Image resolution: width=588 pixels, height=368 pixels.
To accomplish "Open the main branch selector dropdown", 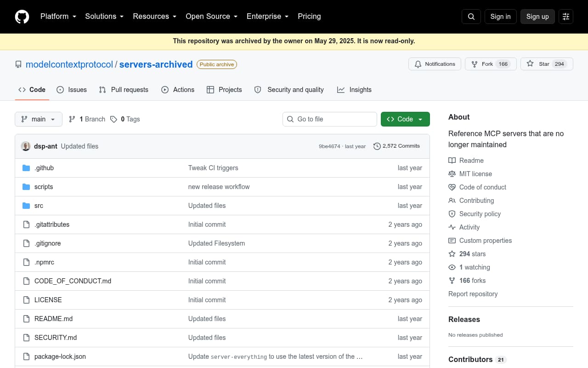I will (39, 119).
